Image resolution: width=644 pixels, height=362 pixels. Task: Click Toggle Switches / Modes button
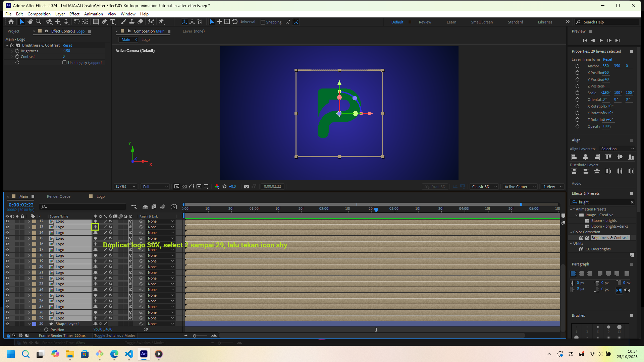(114, 336)
